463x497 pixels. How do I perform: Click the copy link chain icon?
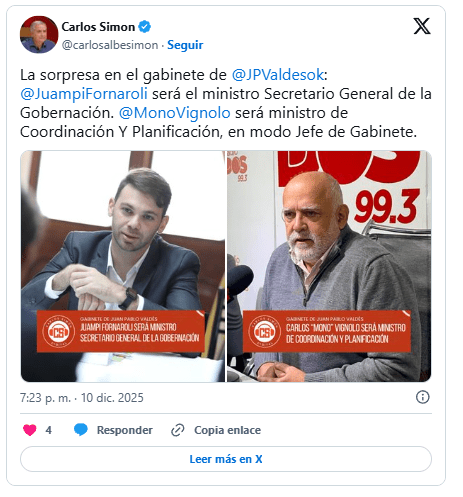pyautogui.click(x=178, y=430)
